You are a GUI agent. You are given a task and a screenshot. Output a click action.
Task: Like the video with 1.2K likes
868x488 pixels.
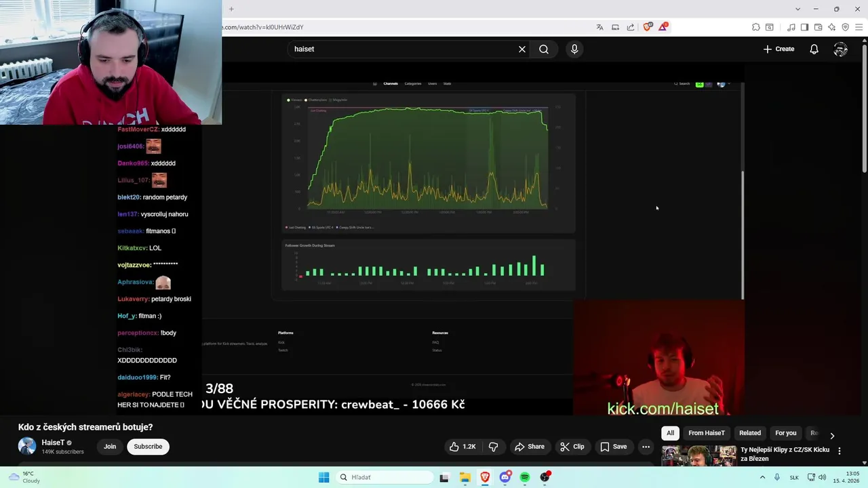(x=462, y=447)
